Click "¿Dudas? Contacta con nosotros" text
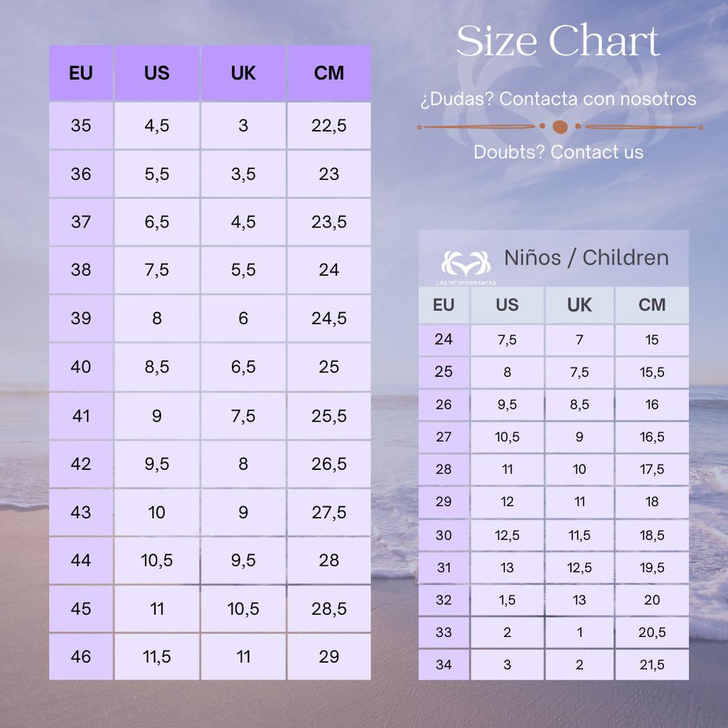 [x=558, y=99]
